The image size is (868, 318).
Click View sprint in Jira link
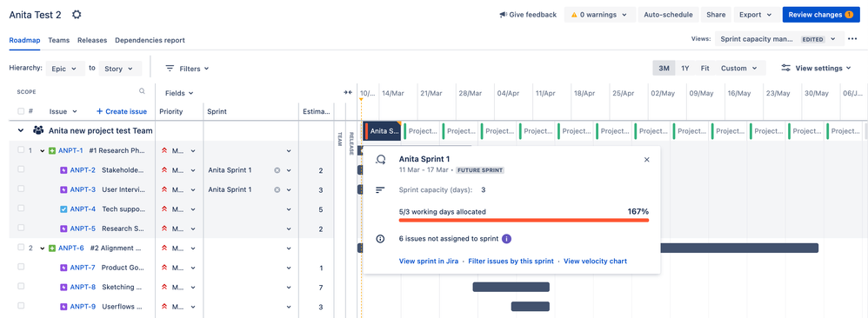429,261
